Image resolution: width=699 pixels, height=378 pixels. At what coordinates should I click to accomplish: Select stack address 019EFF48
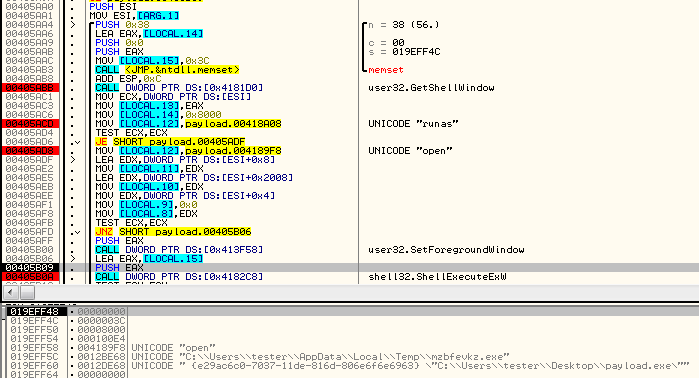point(35,312)
